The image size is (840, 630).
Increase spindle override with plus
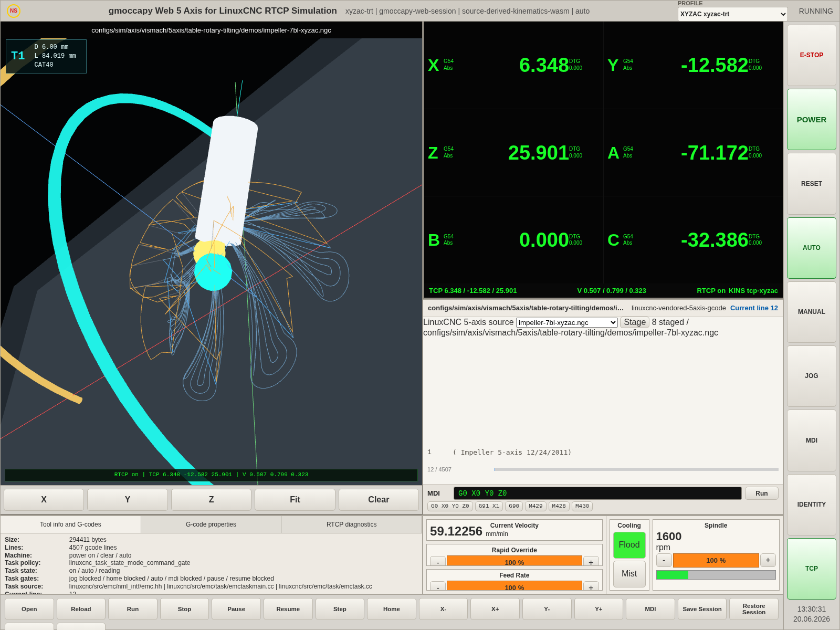[768, 560]
